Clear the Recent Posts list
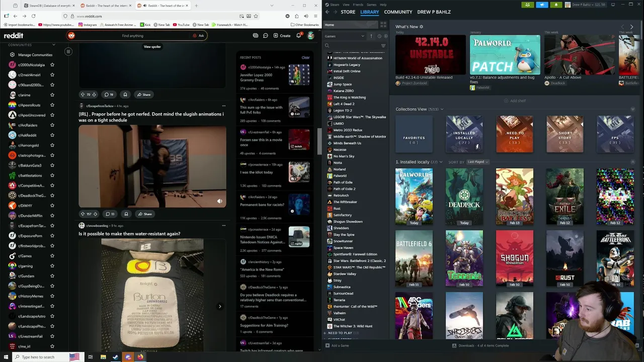 pyautogui.click(x=305, y=58)
